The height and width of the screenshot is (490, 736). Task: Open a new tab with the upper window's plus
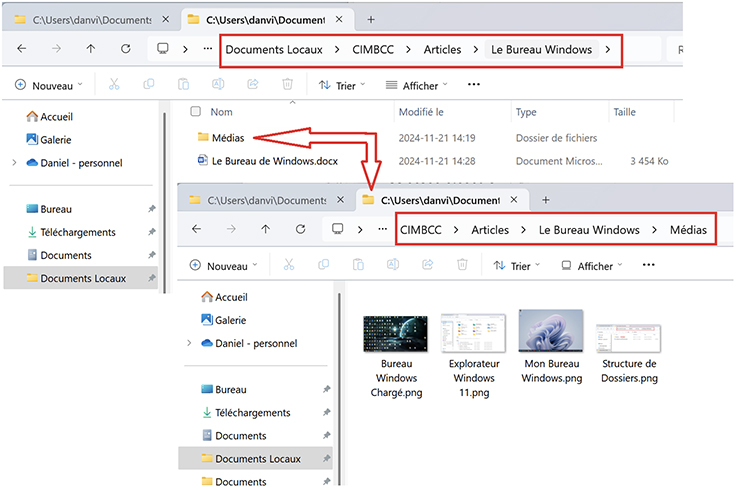pyautogui.click(x=371, y=19)
